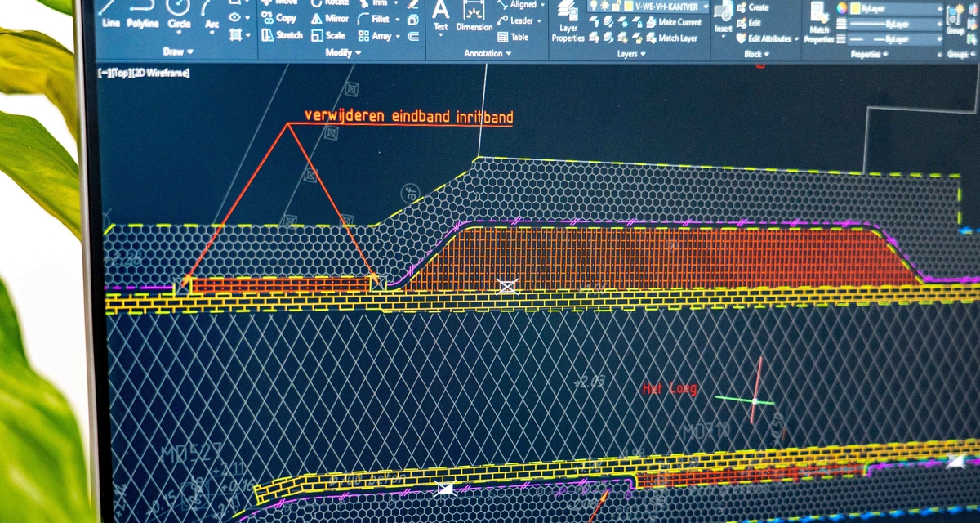Select the Arc tool
Screen dimensions: 980x523
212,16
